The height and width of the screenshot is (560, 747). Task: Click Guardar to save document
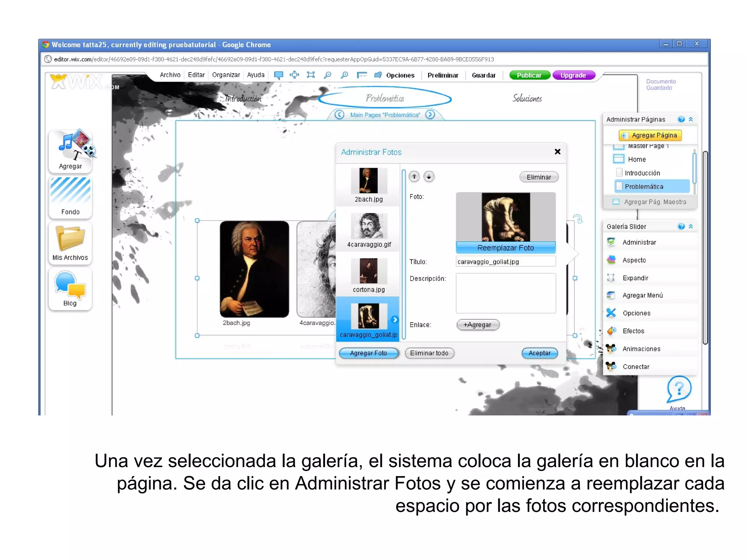[x=484, y=75]
